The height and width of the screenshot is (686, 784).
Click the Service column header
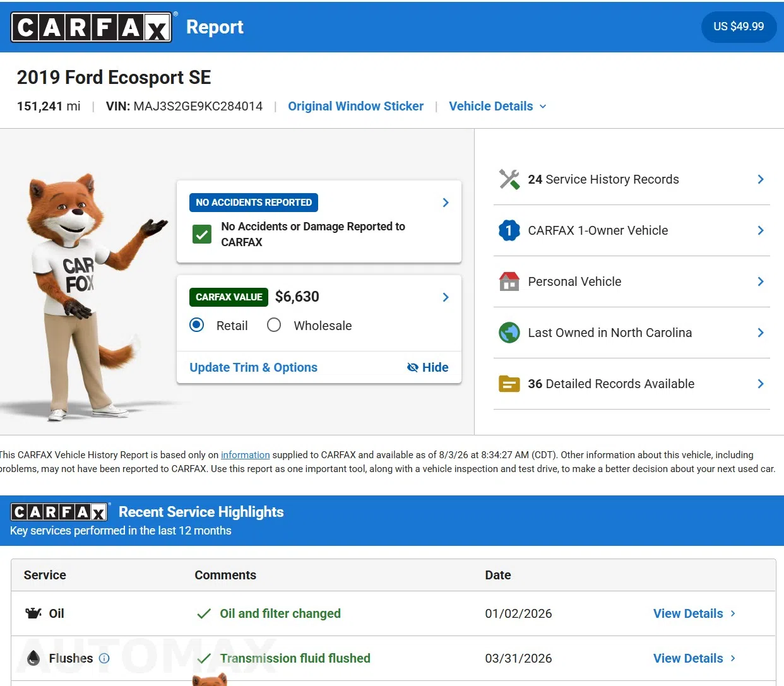point(45,575)
